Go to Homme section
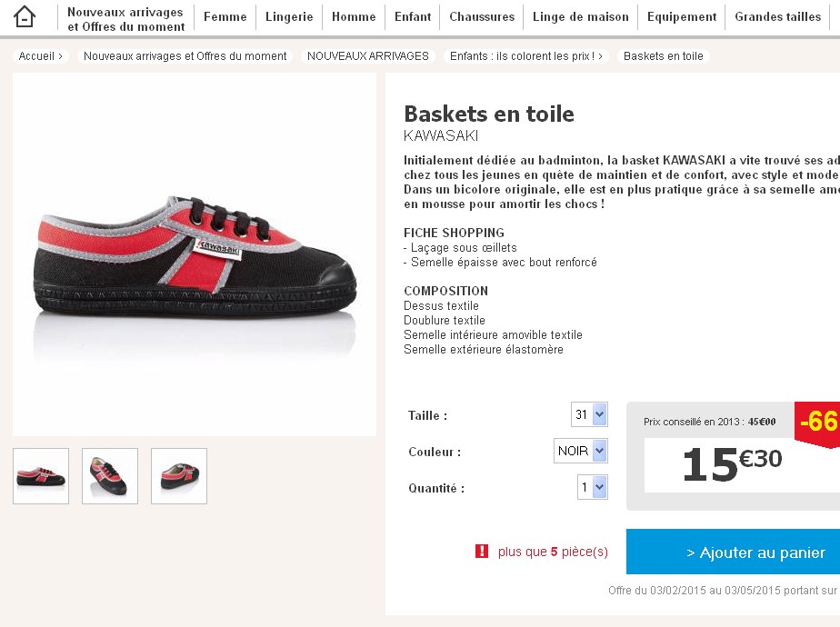This screenshot has height=627, width=840. 354,17
